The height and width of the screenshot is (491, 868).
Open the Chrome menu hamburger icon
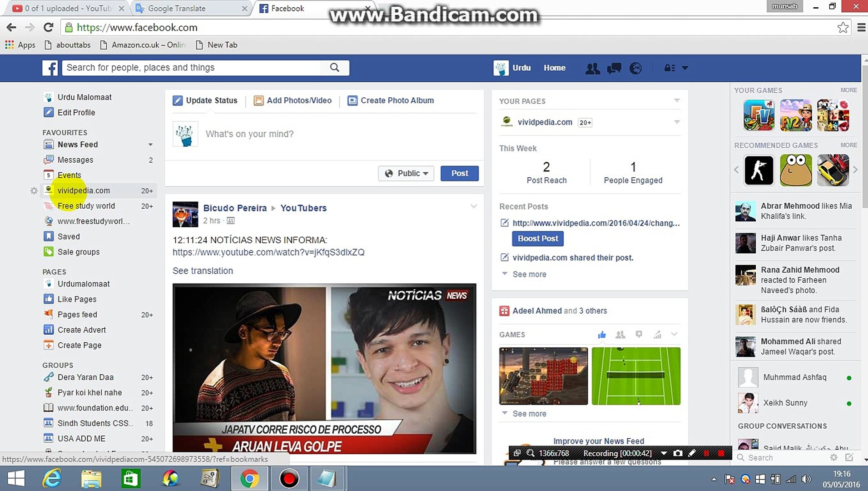861,28
